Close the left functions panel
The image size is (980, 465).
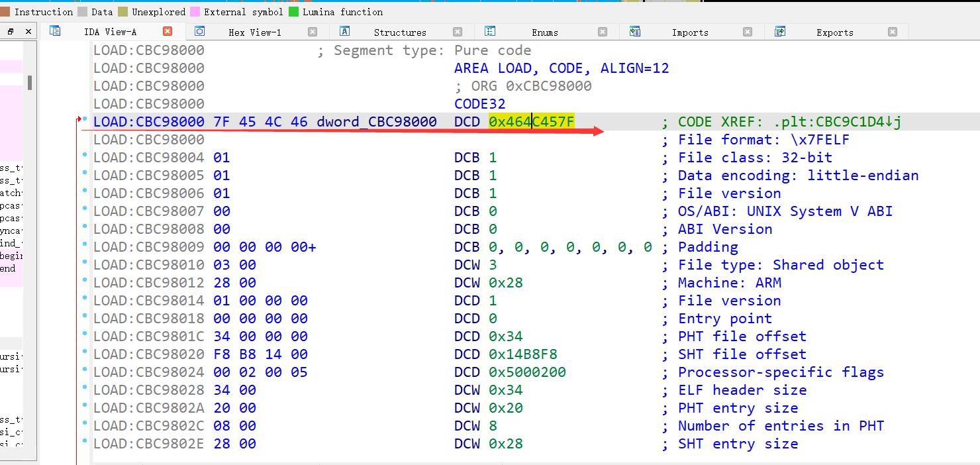(28, 32)
